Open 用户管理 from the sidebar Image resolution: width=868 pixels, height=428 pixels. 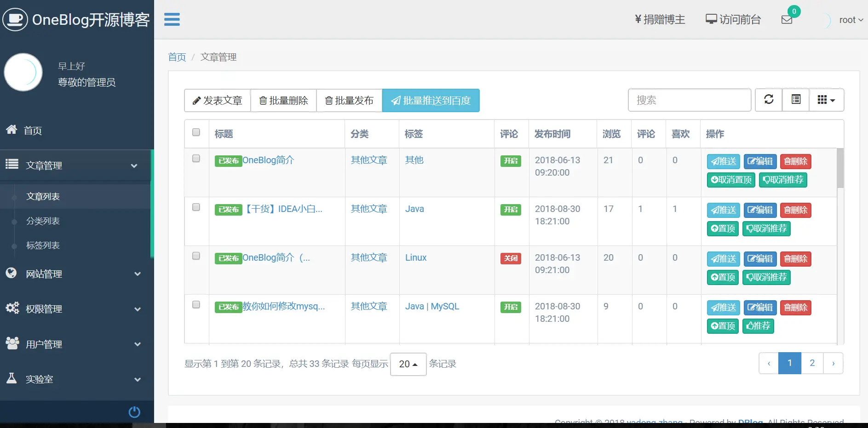click(x=44, y=343)
